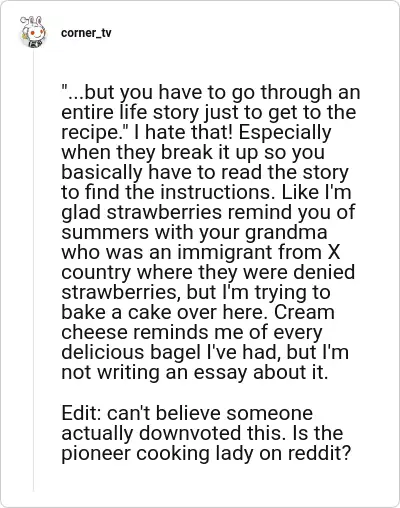Click the main comment paragraph about recipes

(211, 232)
